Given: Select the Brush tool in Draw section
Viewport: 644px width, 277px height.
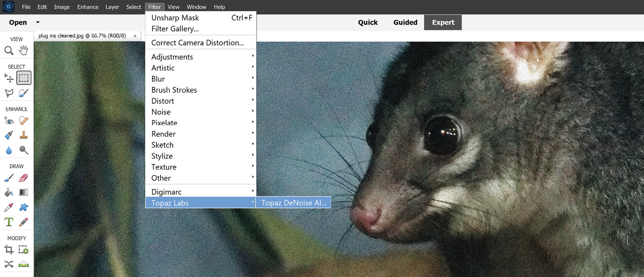Looking at the screenshot, I should pyautogui.click(x=9, y=178).
